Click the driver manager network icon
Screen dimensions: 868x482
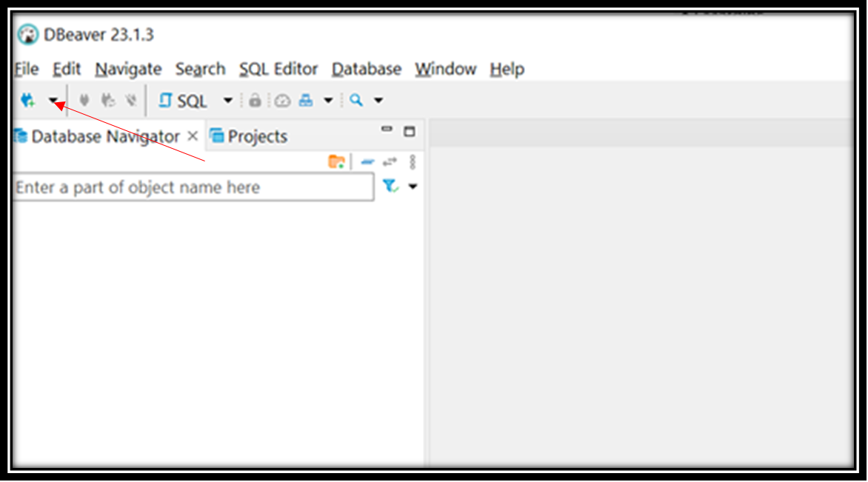coord(306,101)
